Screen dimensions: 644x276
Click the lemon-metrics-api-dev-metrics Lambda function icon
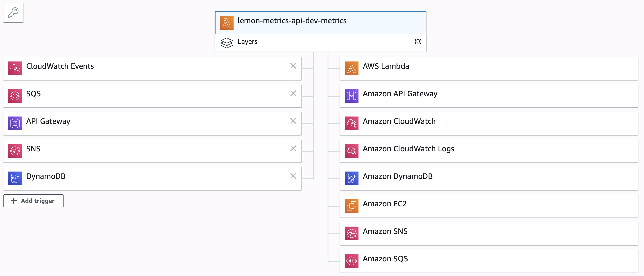click(x=226, y=23)
